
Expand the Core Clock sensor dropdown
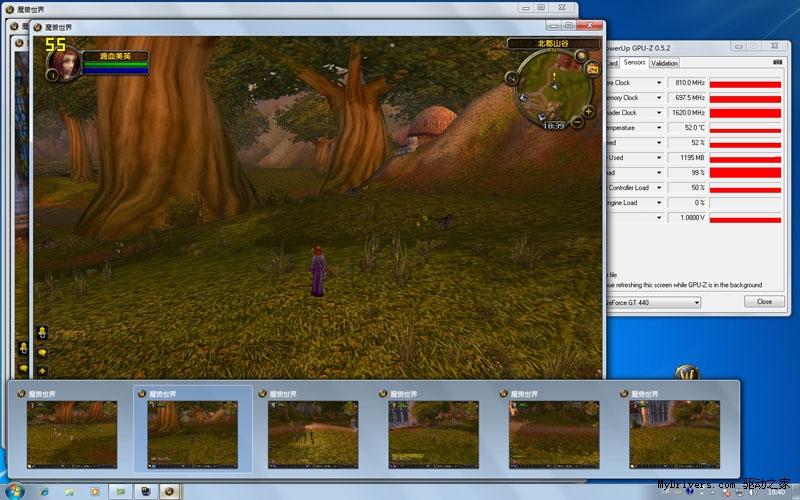[659, 83]
